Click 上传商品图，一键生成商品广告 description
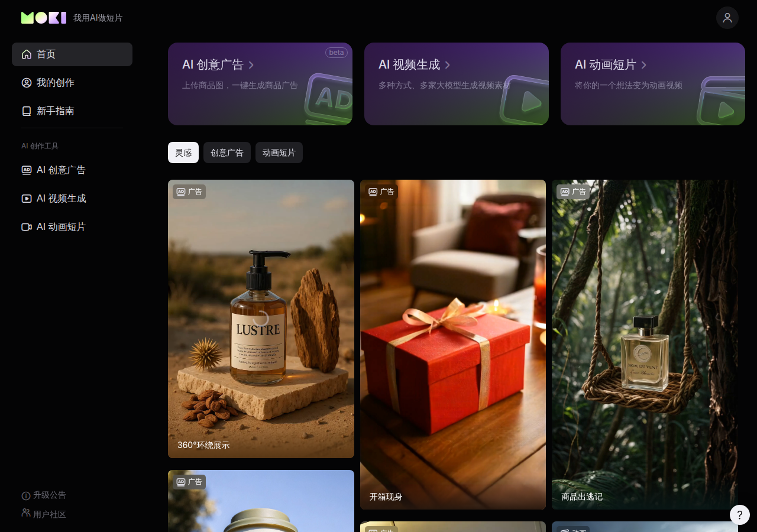The height and width of the screenshot is (532, 757). [x=240, y=85]
